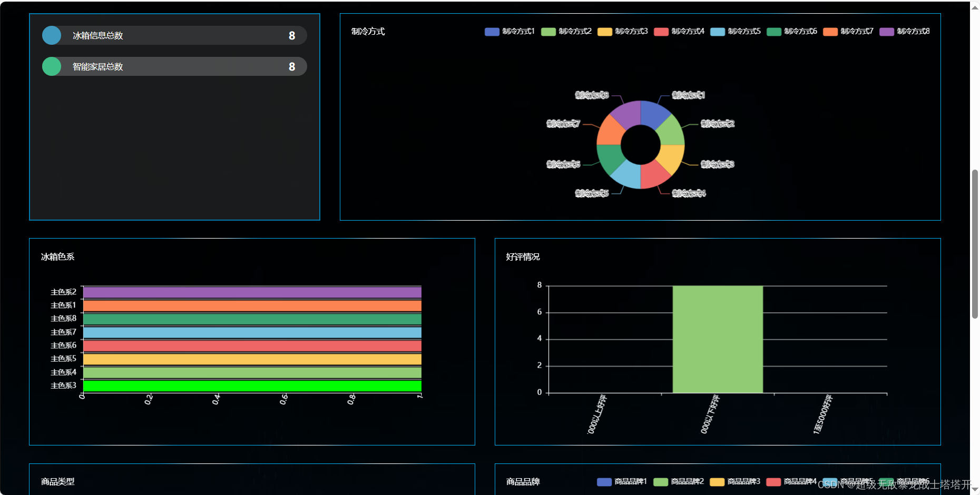Click the 好评情况 chart title
Screen dimensions: 980x495
[x=523, y=257]
